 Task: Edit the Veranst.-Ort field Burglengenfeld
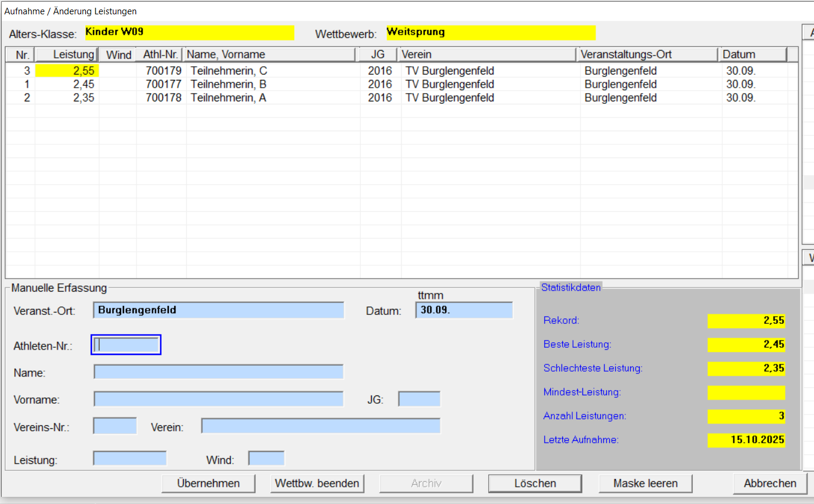click(218, 310)
